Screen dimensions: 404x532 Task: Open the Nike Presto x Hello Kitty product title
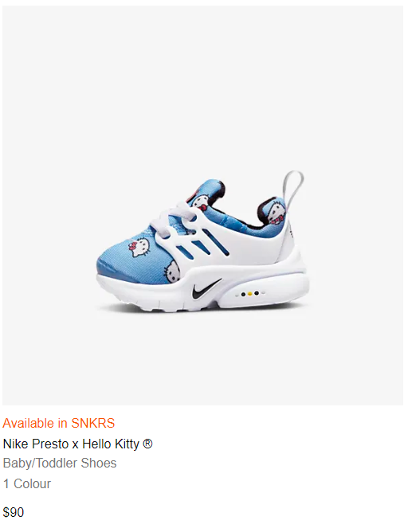click(x=78, y=444)
